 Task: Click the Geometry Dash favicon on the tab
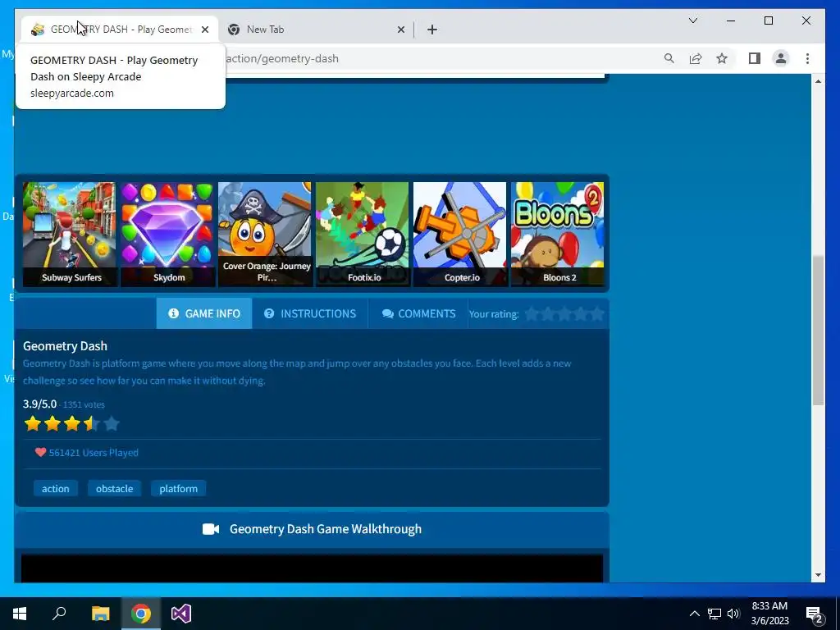(38, 30)
